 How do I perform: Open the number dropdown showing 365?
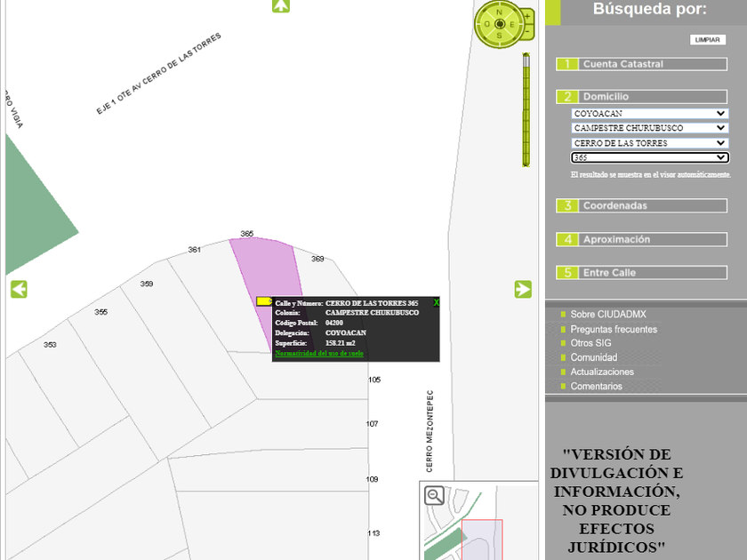pos(650,157)
